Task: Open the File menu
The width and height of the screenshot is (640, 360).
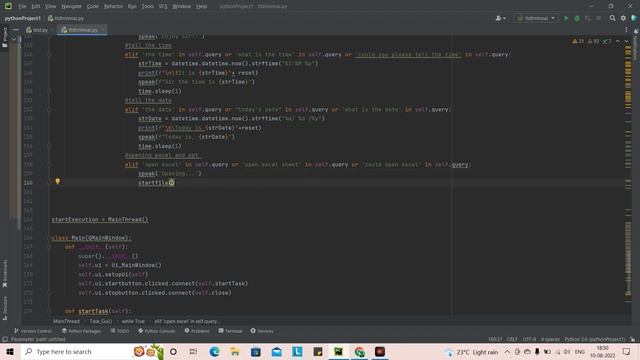Action: 22,6
